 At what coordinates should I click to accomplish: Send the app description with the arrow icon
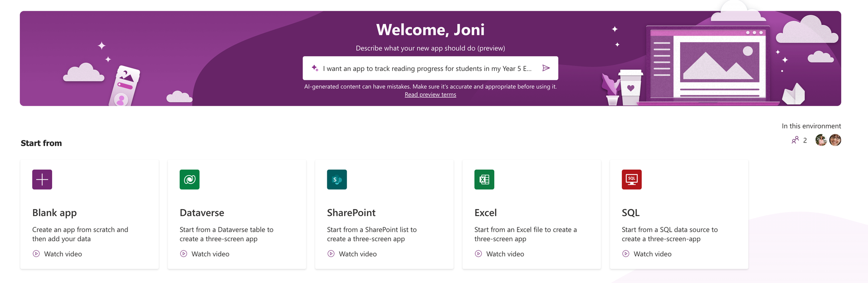point(546,68)
